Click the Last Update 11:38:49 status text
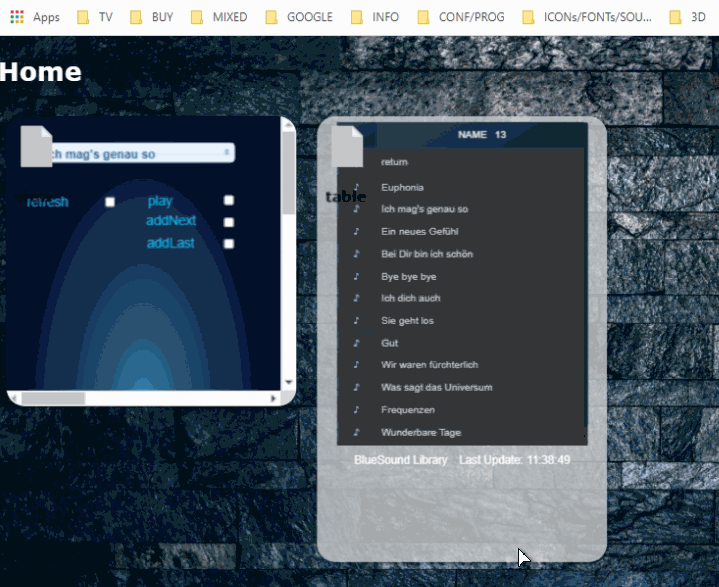Image resolution: width=719 pixels, height=587 pixels. coord(515,460)
